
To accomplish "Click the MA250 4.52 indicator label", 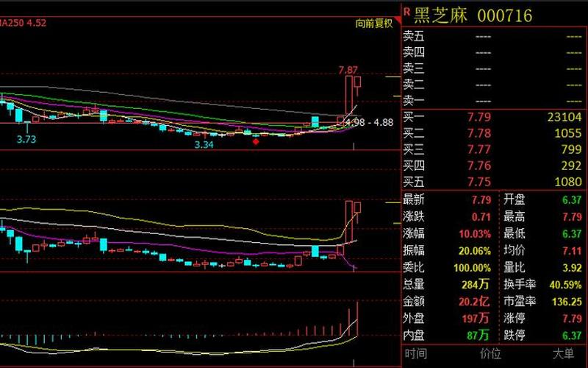I will 23,23.
